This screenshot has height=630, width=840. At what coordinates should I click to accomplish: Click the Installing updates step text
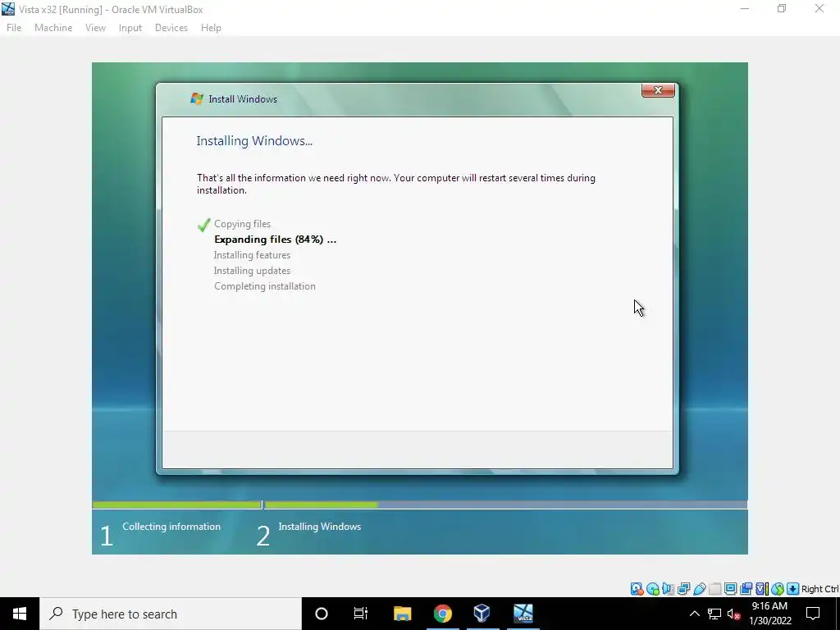pos(252,271)
